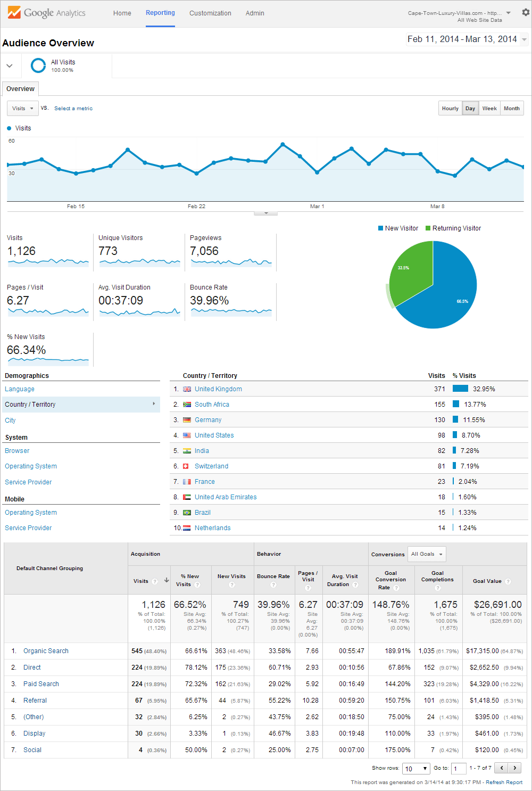This screenshot has height=791, width=532.
Task: Sort by the Visits column arrow
Action: pyautogui.click(x=167, y=580)
